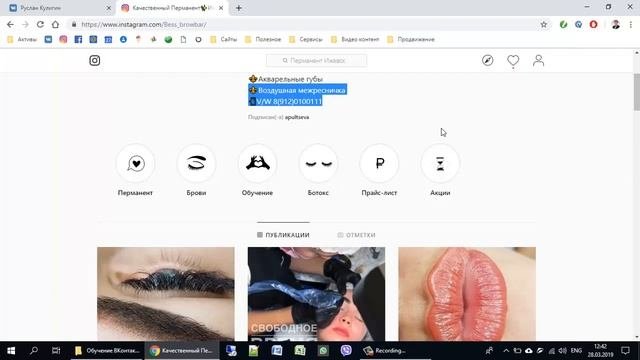Open the Instagram bookmark icon
The height and width of the screenshot is (360, 640).
pyautogui.click(x=63, y=39)
